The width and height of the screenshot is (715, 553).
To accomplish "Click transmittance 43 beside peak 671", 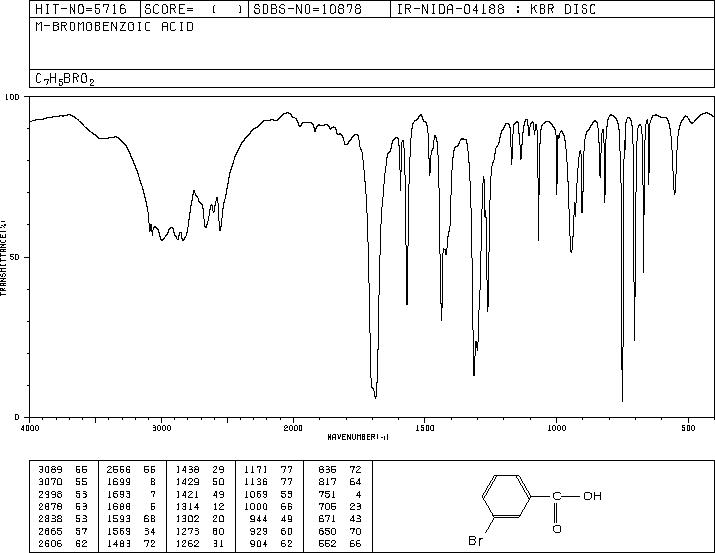I will tap(355, 519).
